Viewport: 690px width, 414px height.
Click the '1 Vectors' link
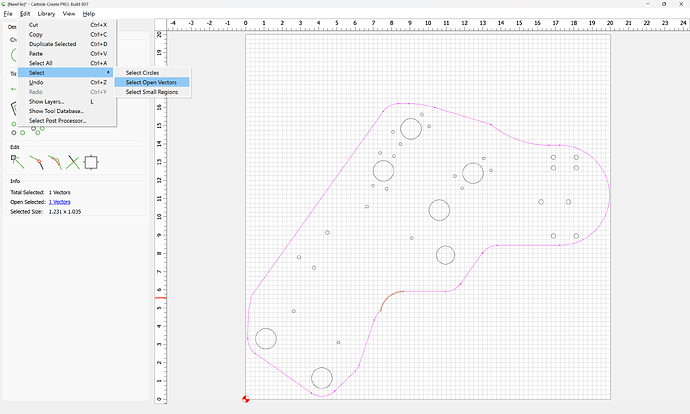tap(59, 202)
